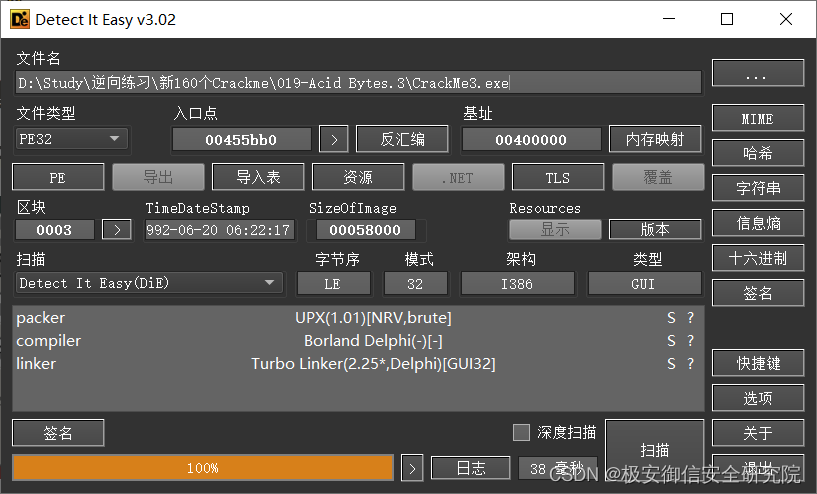Viewport: 817px width, 494px height.
Task: Click the disabled 覆盖 overlay button
Action: pyautogui.click(x=658, y=177)
